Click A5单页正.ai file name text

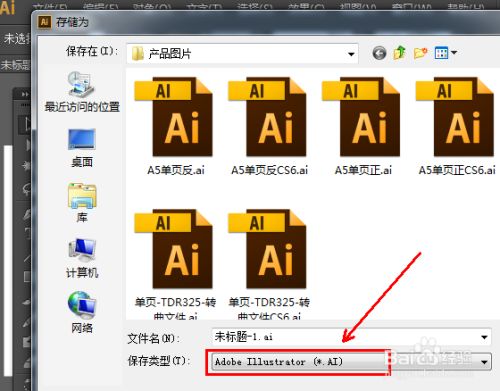coord(363,170)
